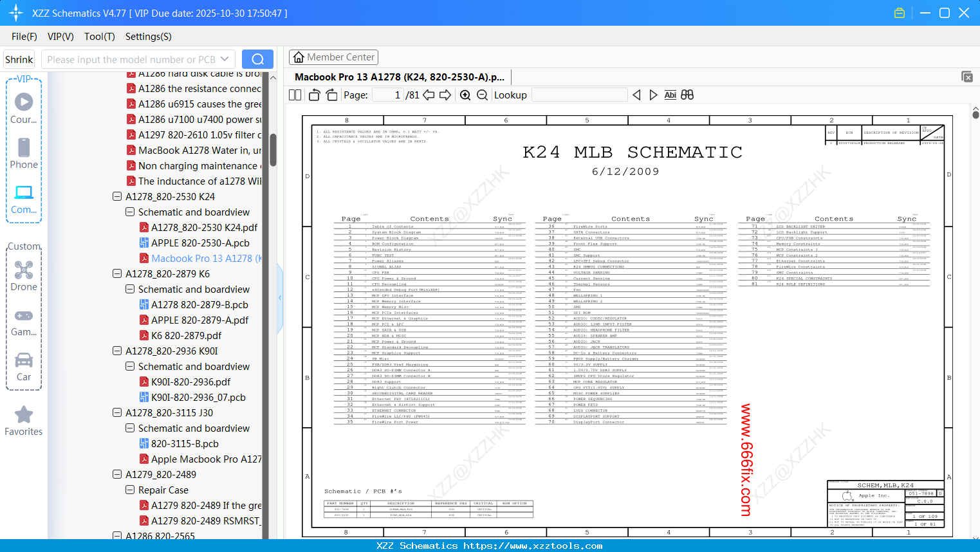Jump to next lookup result triangle

pos(653,95)
